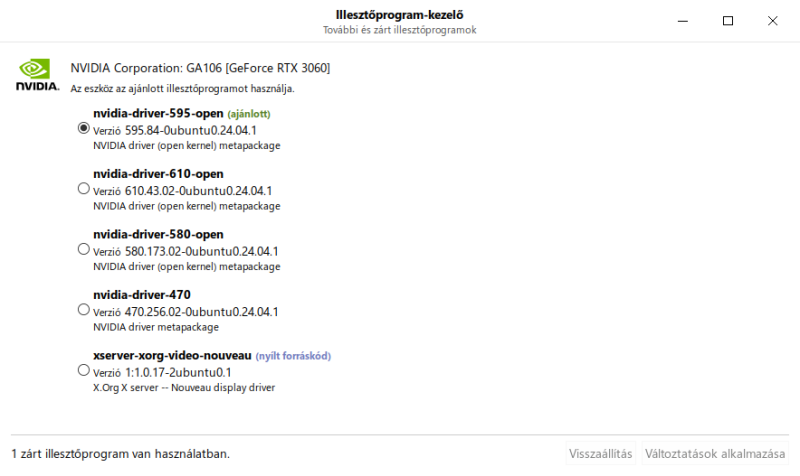Select the nvidia-driver-610-open radio button
Image resolution: width=800 pixels, height=476 pixels.
click(x=84, y=189)
